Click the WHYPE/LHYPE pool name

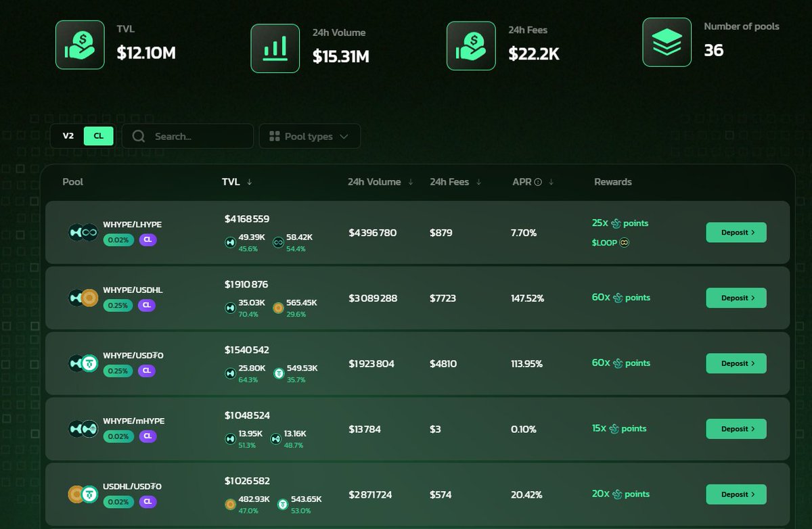click(133, 224)
